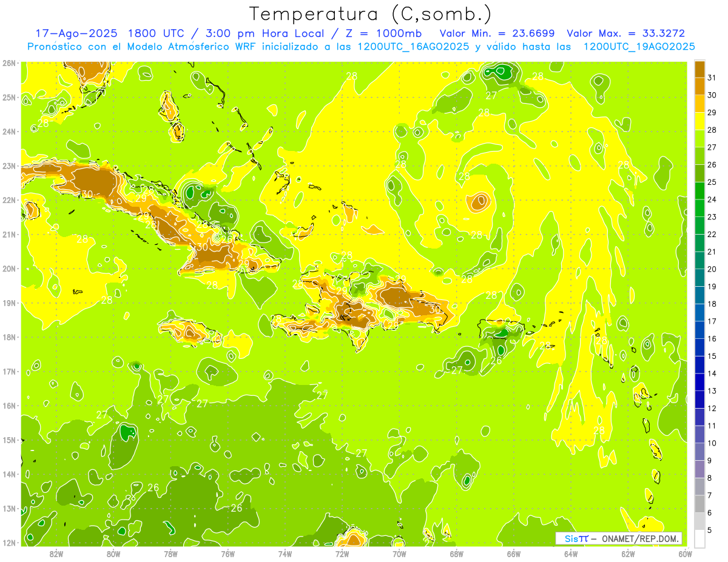
Task: Click the 72W longitude axis label
Action: point(342,554)
